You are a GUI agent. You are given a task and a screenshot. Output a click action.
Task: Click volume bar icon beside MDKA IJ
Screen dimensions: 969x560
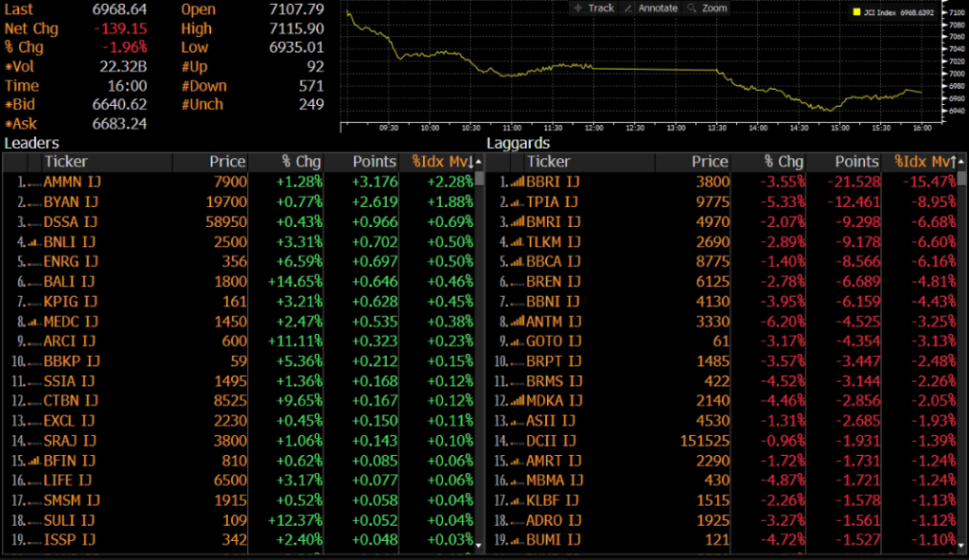[x=518, y=401]
